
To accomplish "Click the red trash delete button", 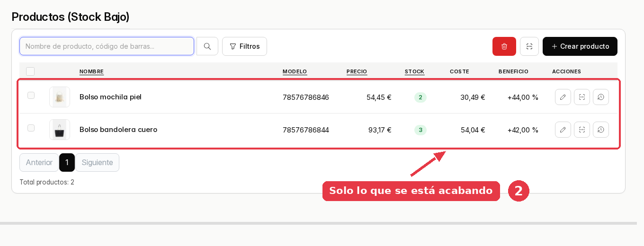I will click(504, 46).
